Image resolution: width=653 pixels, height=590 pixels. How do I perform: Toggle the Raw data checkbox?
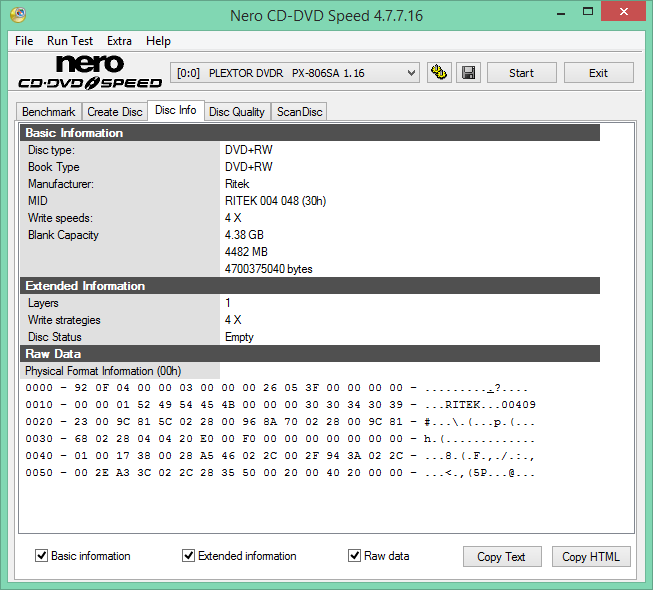[354, 555]
